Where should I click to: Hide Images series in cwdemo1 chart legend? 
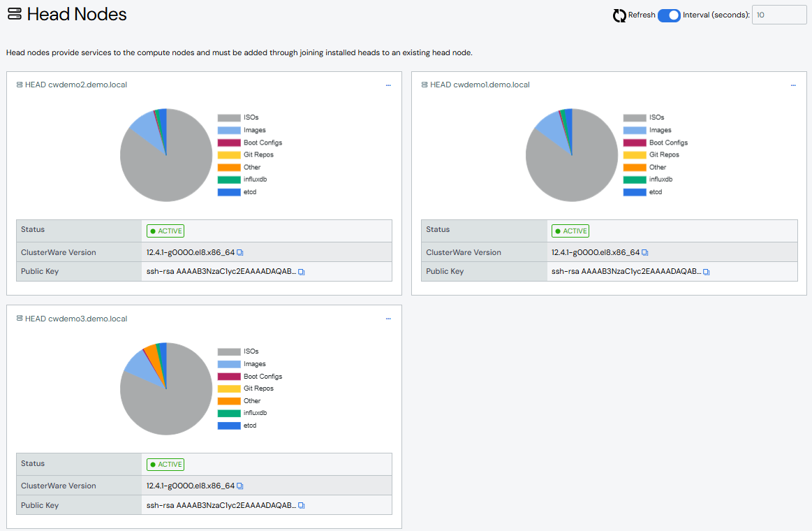646,130
